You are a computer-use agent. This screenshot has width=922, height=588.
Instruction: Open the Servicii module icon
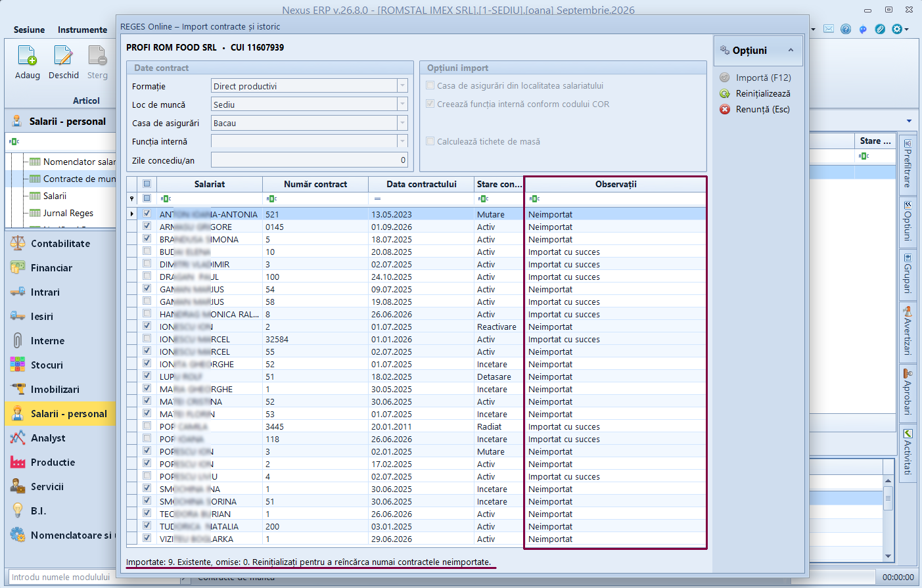pyautogui.click(x=18, y=486)
